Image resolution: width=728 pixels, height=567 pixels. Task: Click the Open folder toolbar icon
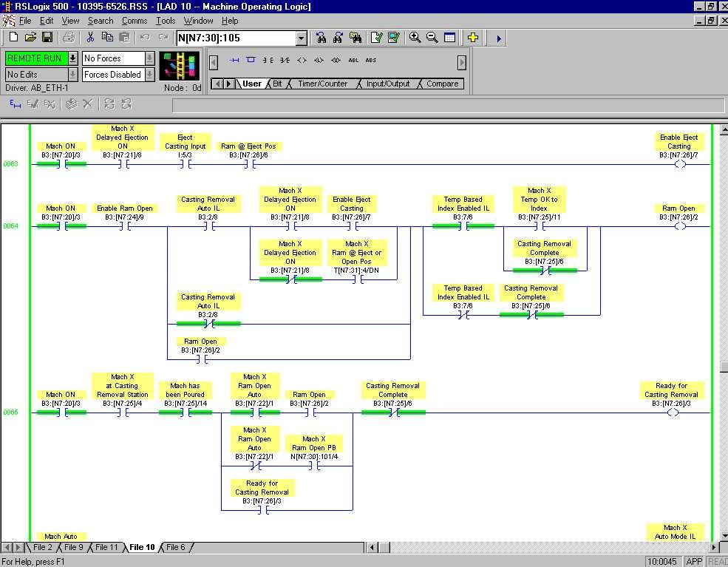(x=30, y=38)
